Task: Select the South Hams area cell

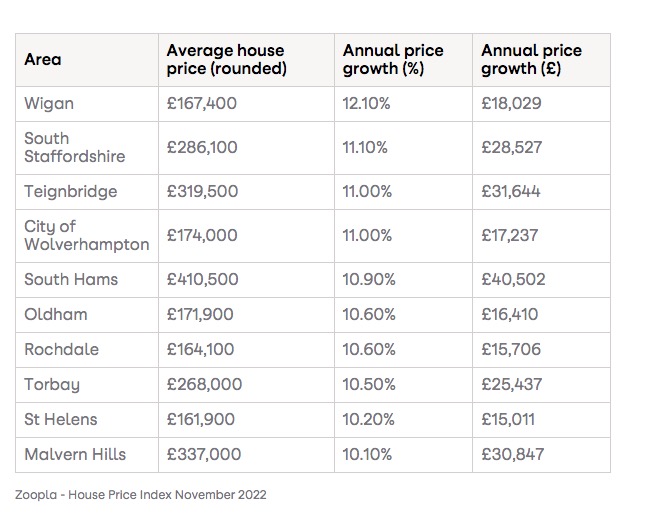Action: (x=71, y=280)
